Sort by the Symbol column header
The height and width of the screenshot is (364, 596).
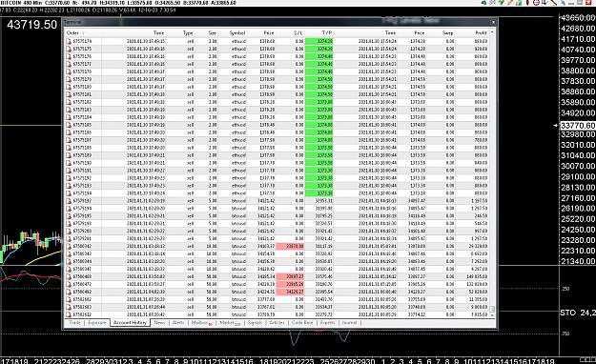(x=237, y=33)
